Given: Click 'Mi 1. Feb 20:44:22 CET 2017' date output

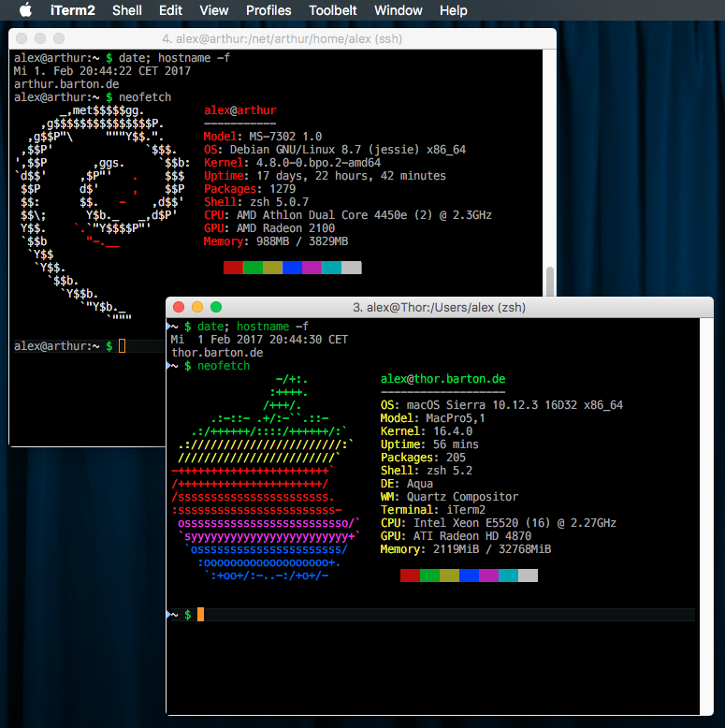Looking at the screenshot, I should (x=102, y=71).
